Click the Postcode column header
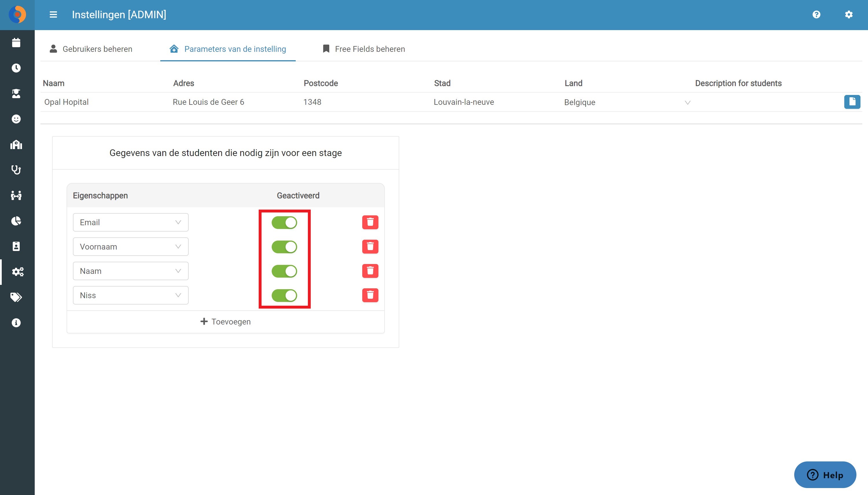Screen dimensions: 868x495 pos(321,83)
